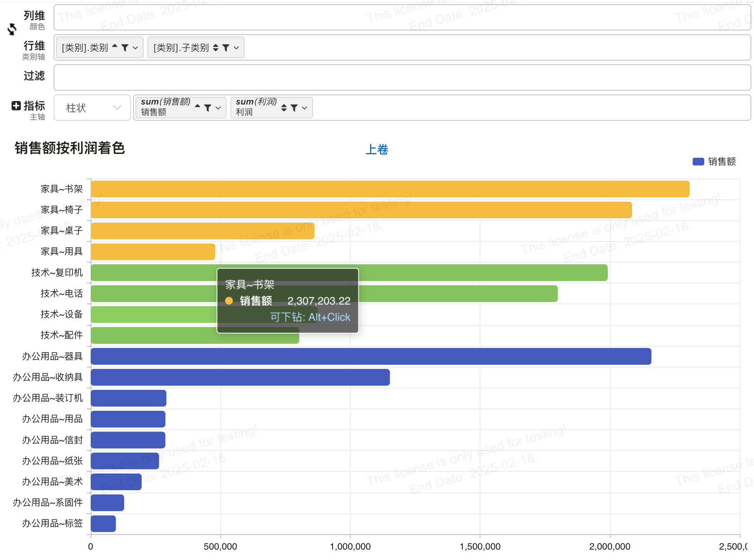Expand the sum(利润) pill chevron menu

(304, 108)
